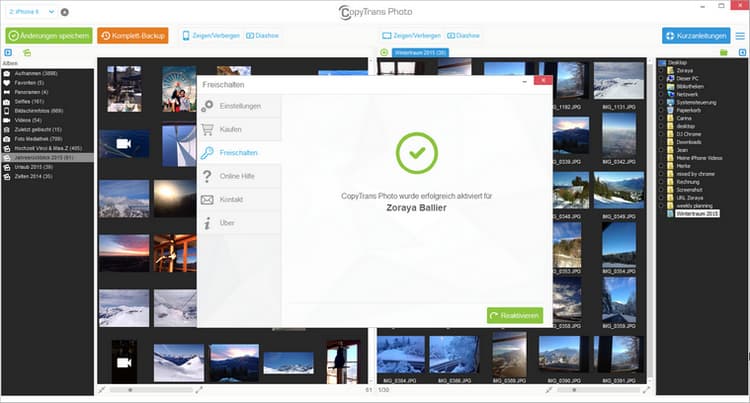Screen dimensions: 750x403
Task: Start Diashow for the iPhone pane
Action: 262,36
